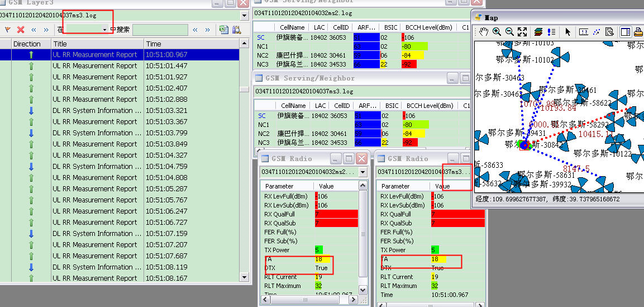The width and height of the screenshot is (644, 307).
Task: Select TA value 18 in GSM Radio ms3
Action: pos(438,259)
